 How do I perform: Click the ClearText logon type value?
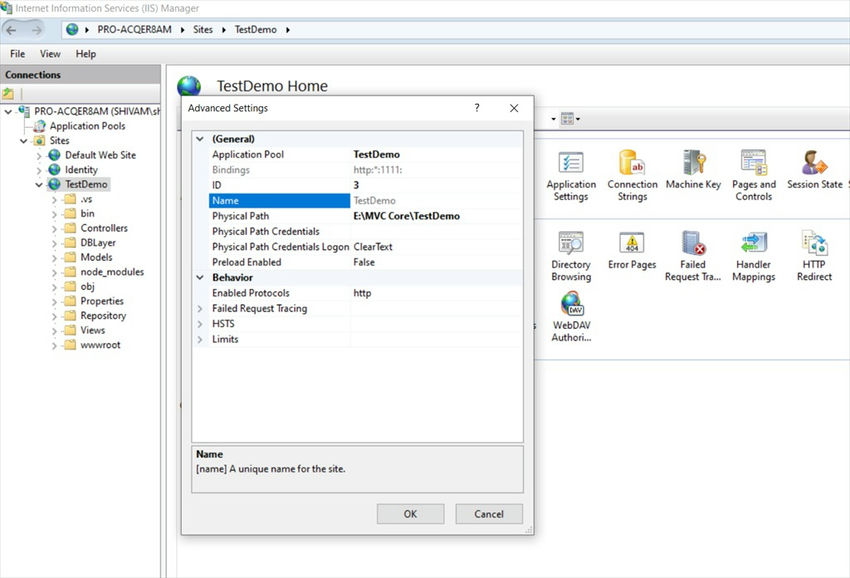373,247
